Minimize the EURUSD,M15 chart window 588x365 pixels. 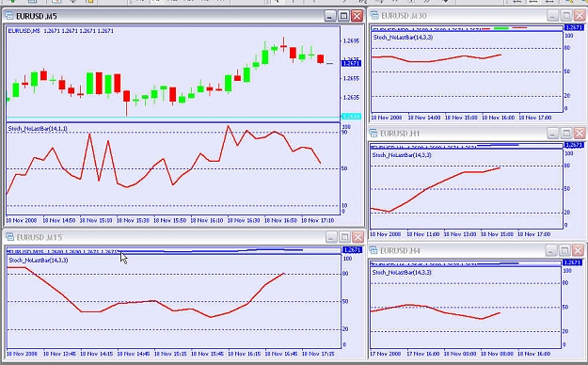[331, 237]
